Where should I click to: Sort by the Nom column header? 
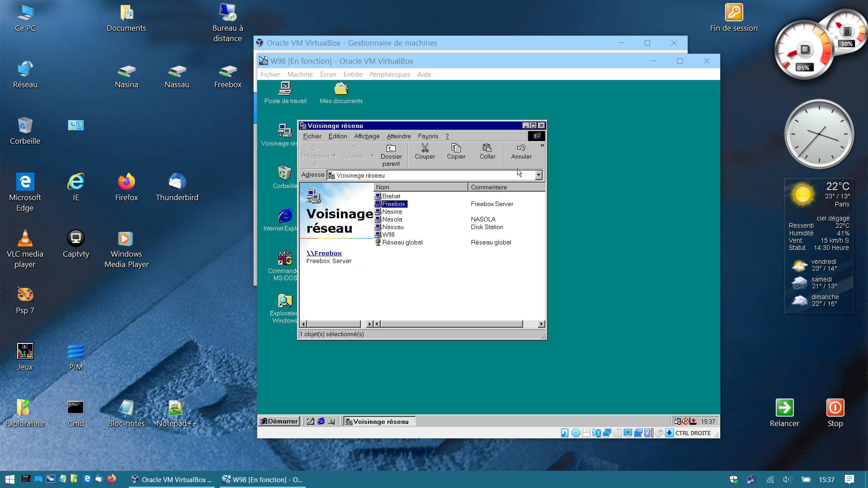tap(421, 187)
